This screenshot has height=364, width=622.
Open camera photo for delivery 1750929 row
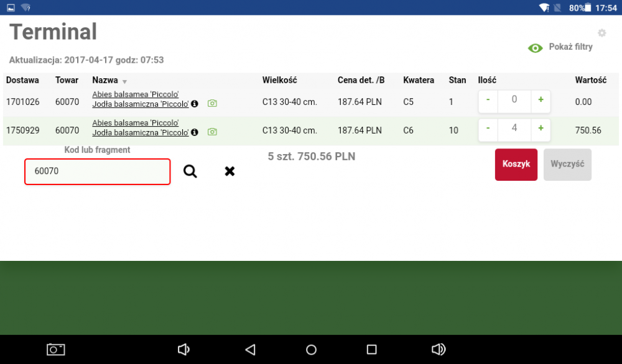[x=212, y=132]
